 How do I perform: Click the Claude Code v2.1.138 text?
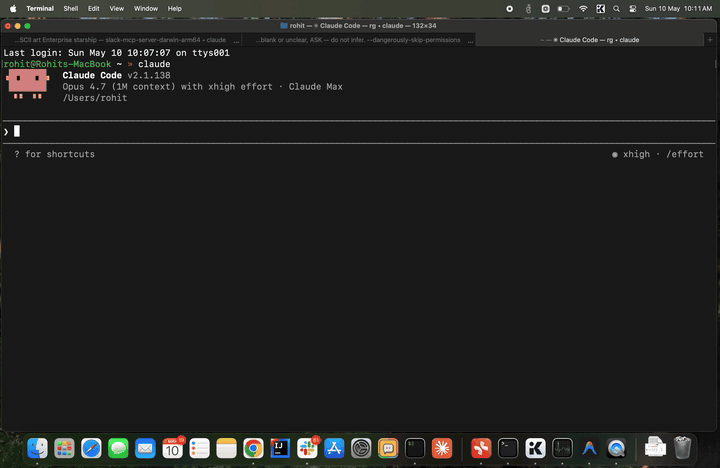pos(116,75)
